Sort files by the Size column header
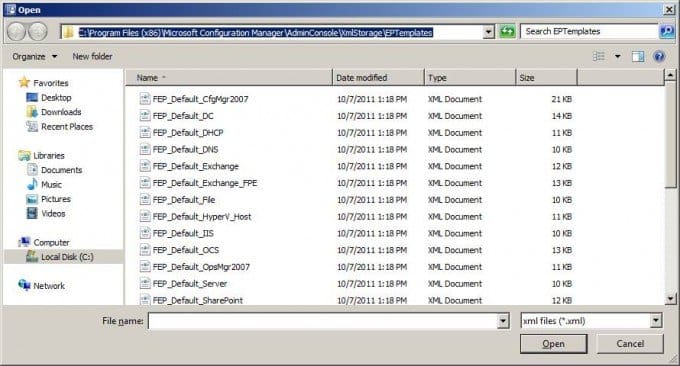The height and width of the screenshot is (366, 680). tap(546, 78)
